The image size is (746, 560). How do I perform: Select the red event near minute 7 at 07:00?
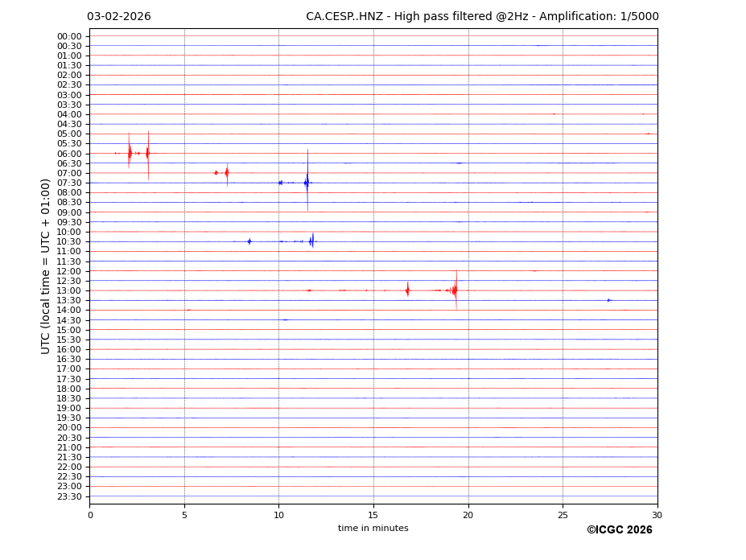point(227,172)
